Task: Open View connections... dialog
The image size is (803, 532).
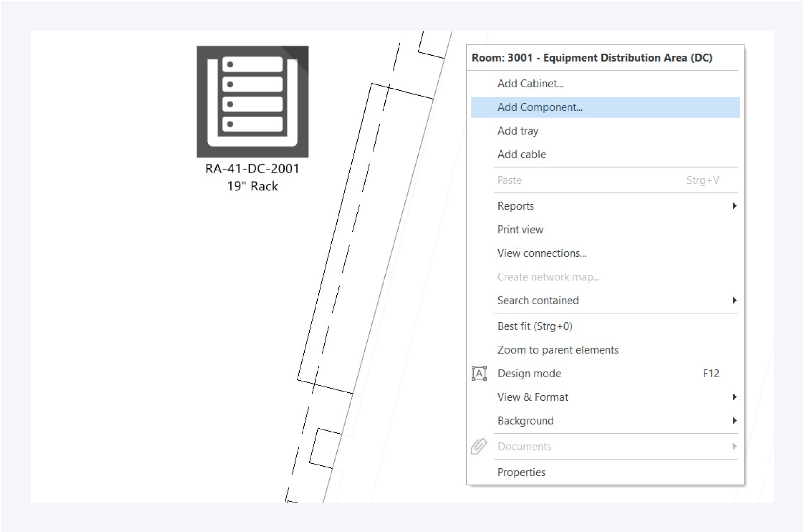Action: (541, 253)
